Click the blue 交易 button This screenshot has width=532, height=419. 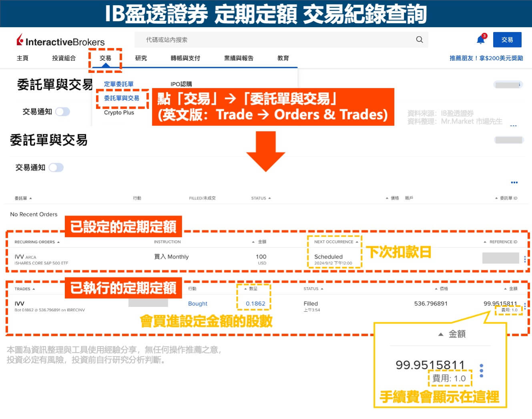[x=507, y=40]
